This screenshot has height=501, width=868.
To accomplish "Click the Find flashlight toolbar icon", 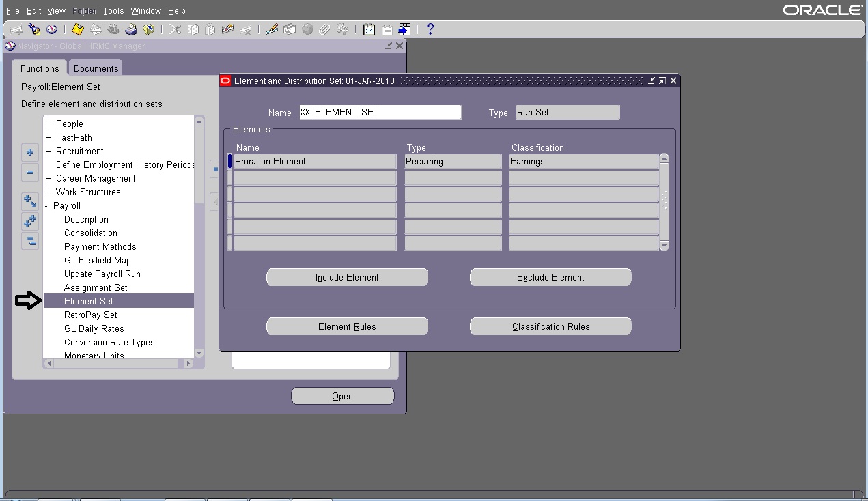I will 33,30.
